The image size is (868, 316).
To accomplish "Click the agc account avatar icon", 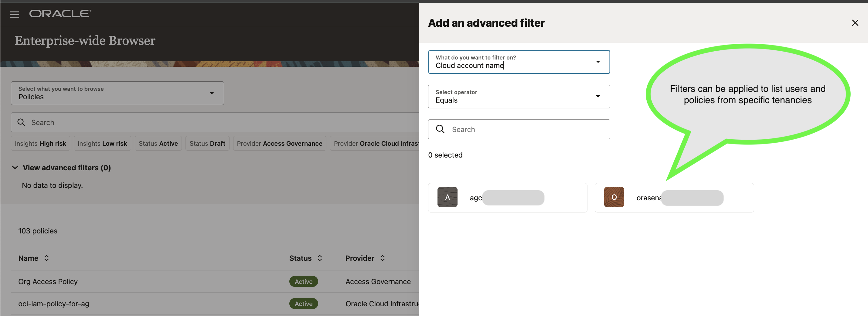I will click(447, 197).
